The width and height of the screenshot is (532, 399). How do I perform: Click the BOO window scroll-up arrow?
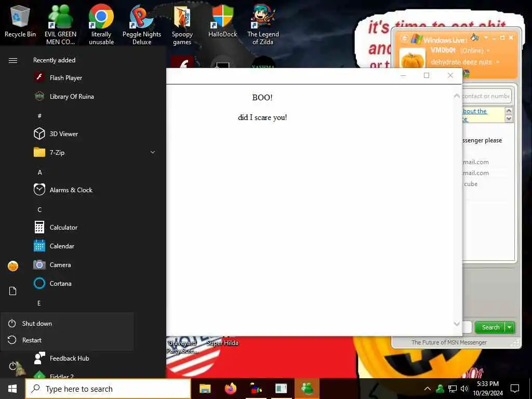457,96
